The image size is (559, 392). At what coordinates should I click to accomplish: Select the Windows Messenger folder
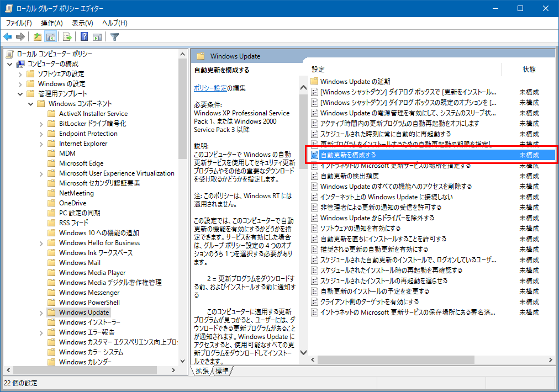point(89,293)
